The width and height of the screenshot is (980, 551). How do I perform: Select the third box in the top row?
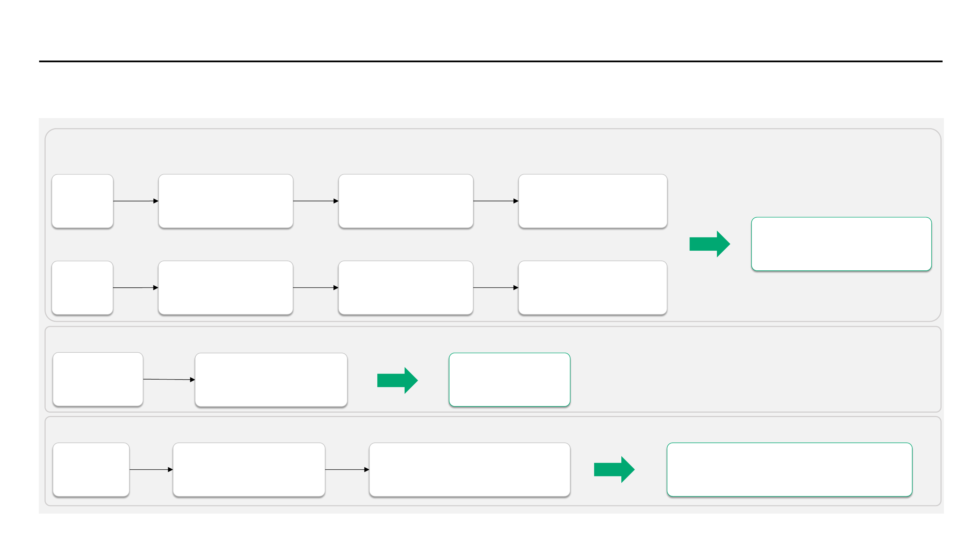pos(406,201)
